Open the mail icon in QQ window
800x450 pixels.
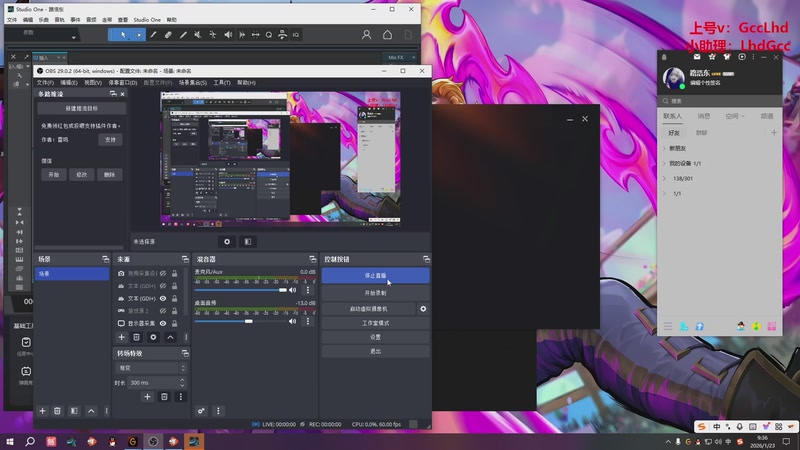697,57
